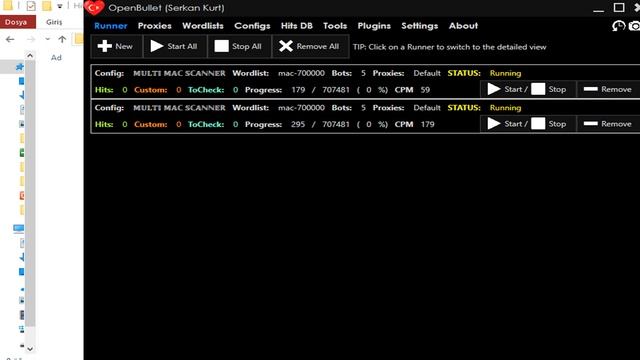This screenshot has height=360, width=640.
Task: Click progress value 179 / 707481
Action: coord(320,90)
